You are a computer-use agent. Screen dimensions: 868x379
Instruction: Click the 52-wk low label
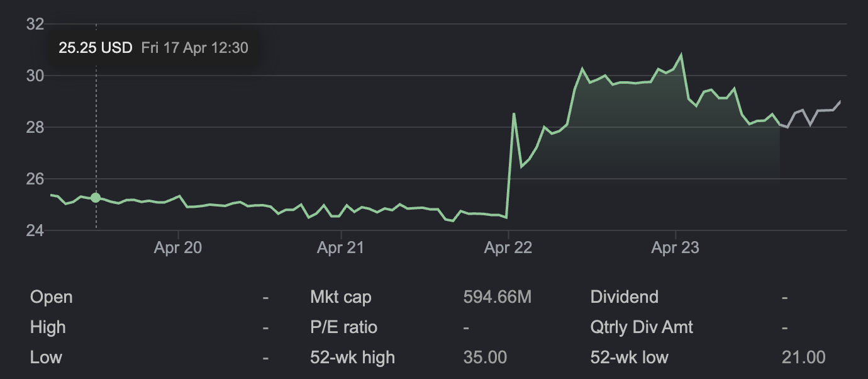(x=629, y=358)
